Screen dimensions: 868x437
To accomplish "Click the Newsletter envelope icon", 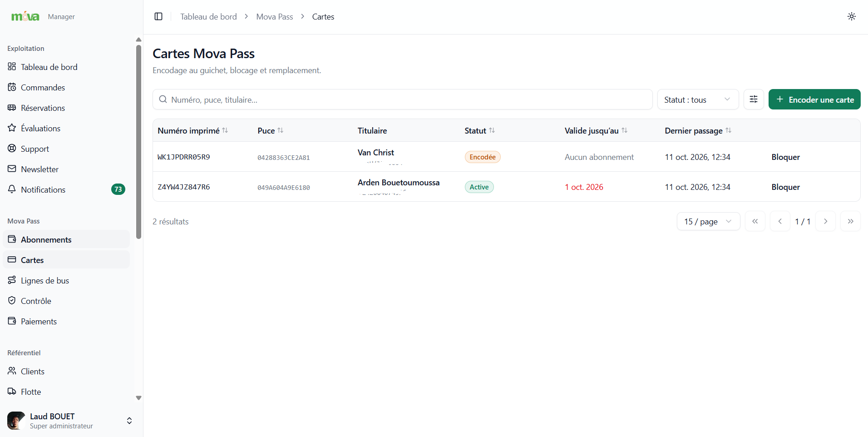I will click(x=12, y=169).
